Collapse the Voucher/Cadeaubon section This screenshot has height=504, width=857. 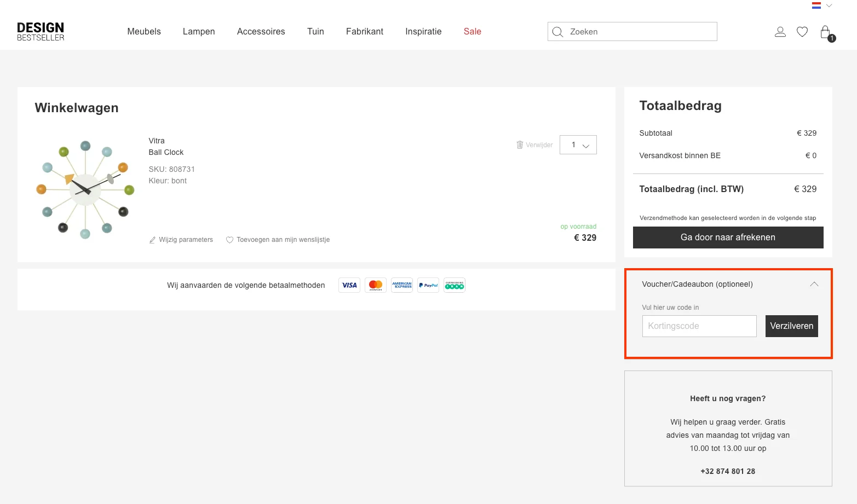(x=814, y=284)
